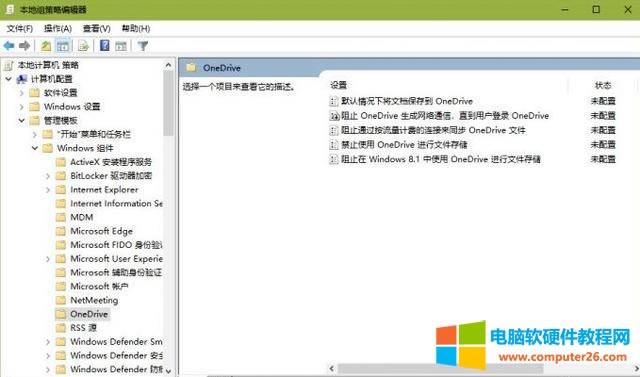Click the 设置 column header

(338, 85)
